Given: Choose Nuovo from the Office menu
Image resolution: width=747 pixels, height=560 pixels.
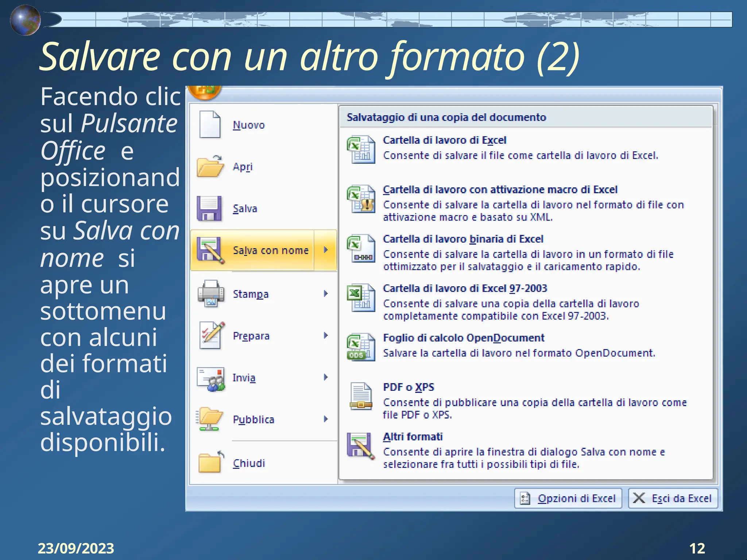Looking at the screenshot, I should pyautogui.click(x=263, y=125).
